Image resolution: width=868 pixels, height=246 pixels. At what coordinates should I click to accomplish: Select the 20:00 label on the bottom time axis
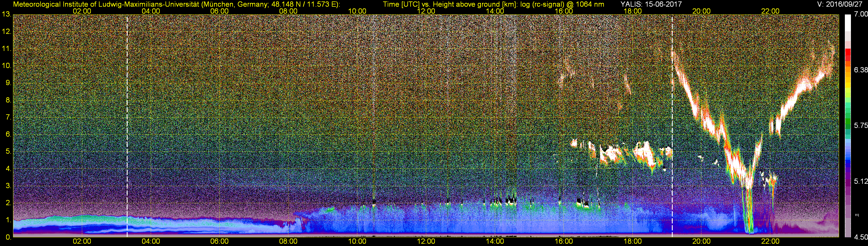pyautogui.click(x=702, y=241)
